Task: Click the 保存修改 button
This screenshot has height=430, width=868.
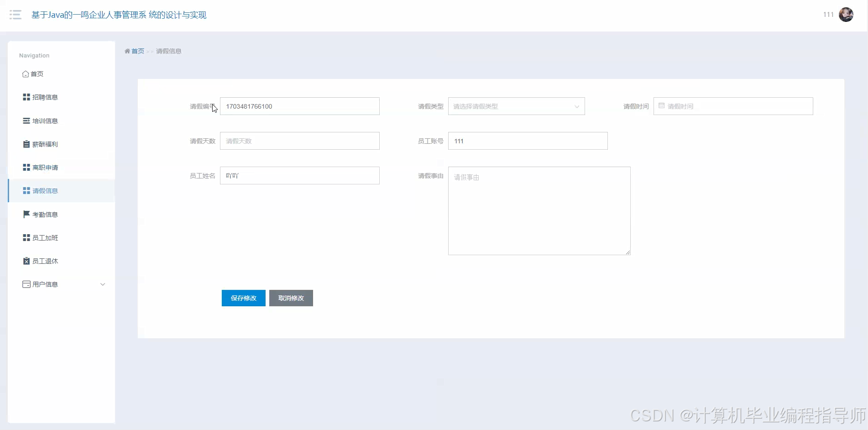Action: (x=244, y=298)
